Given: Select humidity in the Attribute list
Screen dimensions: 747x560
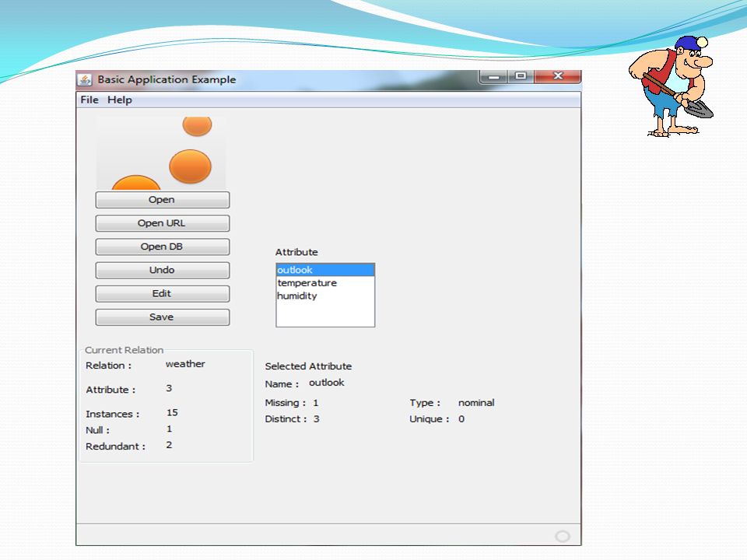Looking at the screenshot, I should pyautogui.click(x=325, y=296).
